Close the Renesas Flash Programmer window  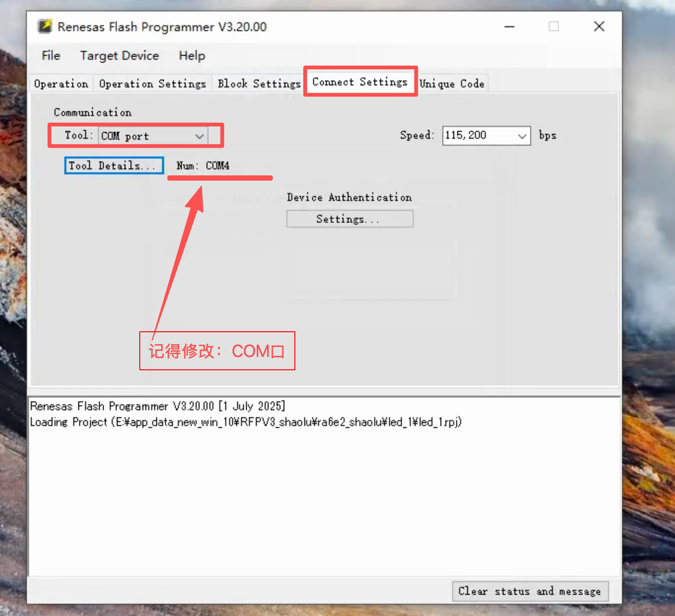[x=599, y=27]
